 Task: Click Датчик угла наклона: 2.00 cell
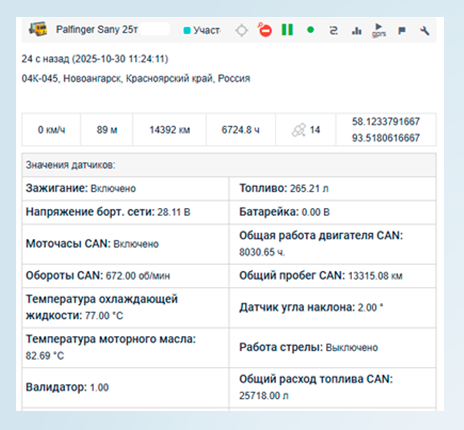coord(332,307)
